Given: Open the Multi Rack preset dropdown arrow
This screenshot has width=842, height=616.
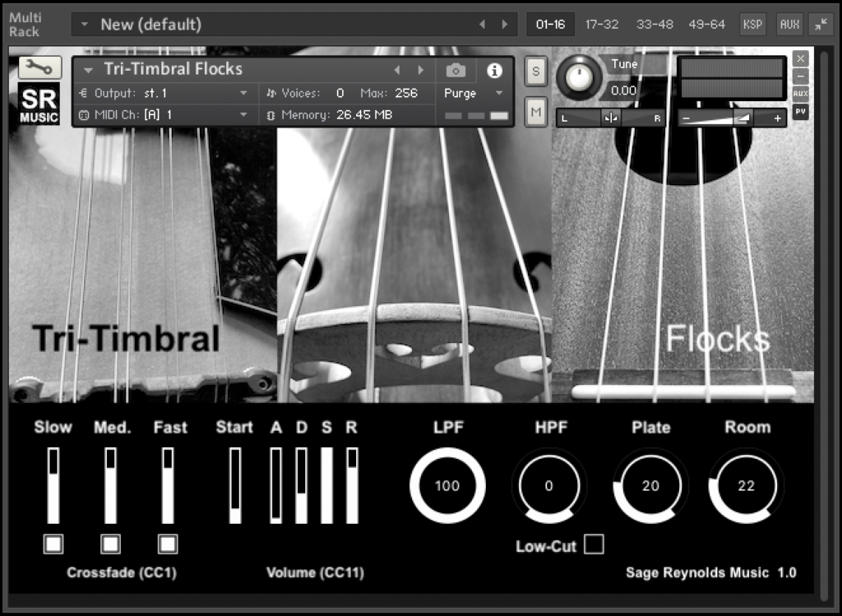Looking at the screenshot, I should (x=85, y=24).
